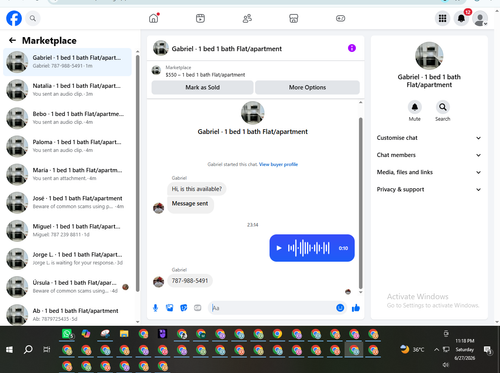Go to the Home feed icon

154,18
